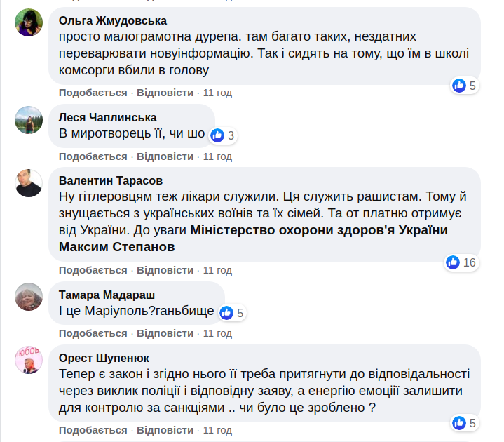Open Леся Чаплинська's profile avatar
Screen dimensions: 504x442
(x=29, y=120)
